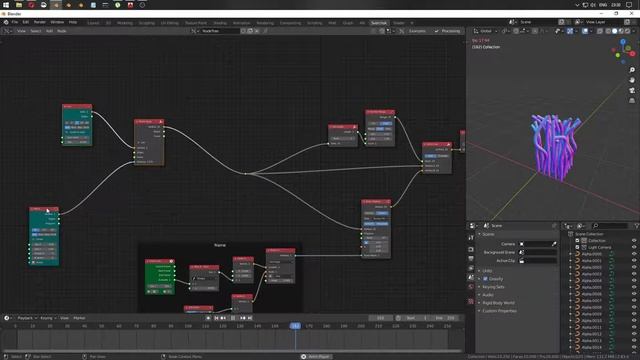
Task: Enable solid viewport shading mode
Action: (615, 31)
